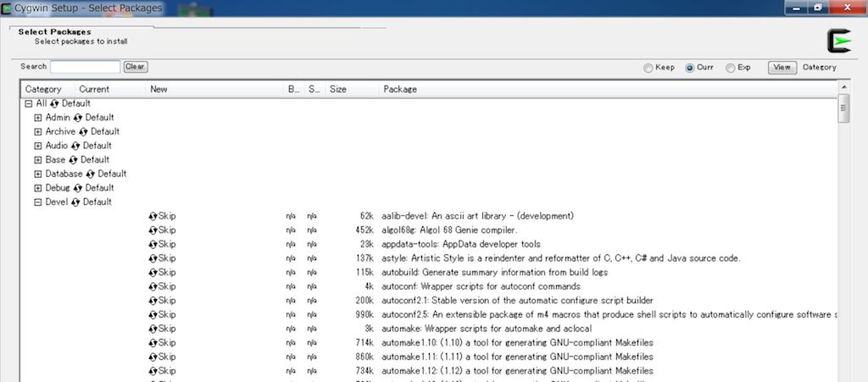Click the cycle icon for Database category

click(x=90, y=174)
